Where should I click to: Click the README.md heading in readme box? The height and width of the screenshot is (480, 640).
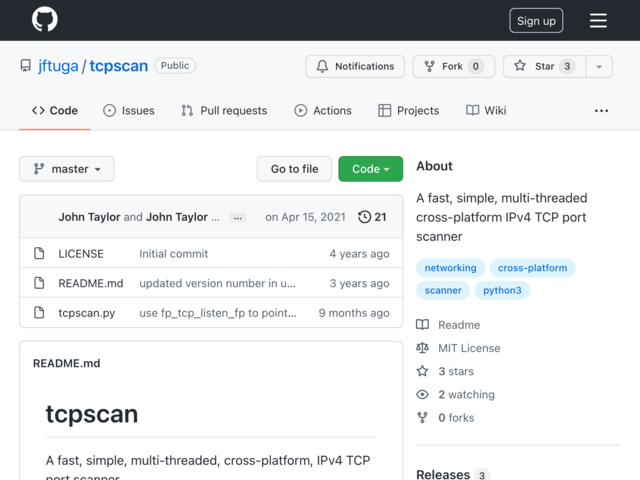(67, 363)
